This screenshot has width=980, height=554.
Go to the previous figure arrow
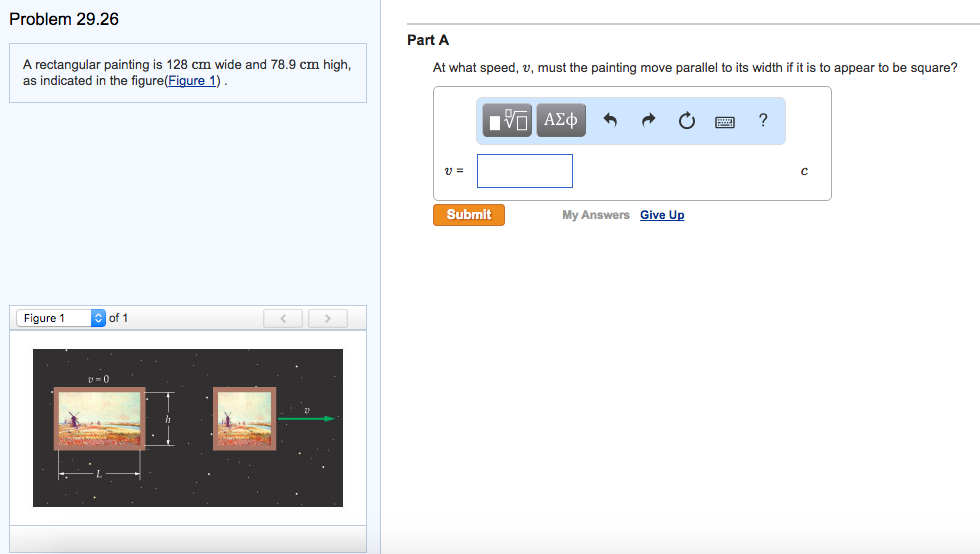pyautogui.click(x=283, y=318)
